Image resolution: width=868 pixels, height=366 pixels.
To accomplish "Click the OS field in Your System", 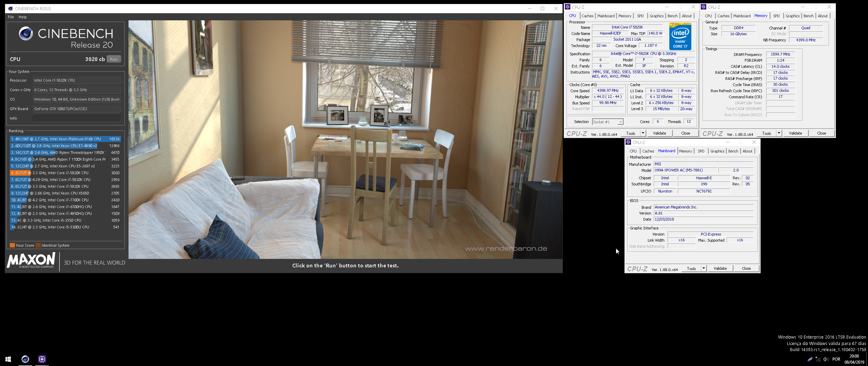I will (77, 99).
